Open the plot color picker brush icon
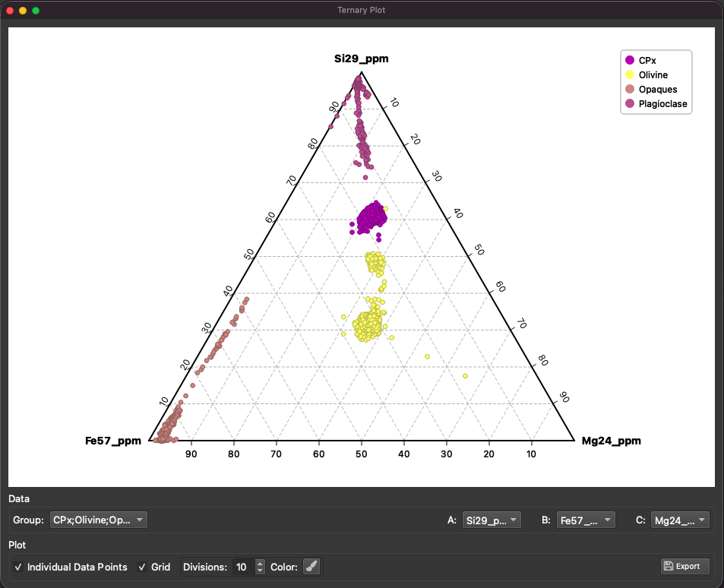This screenshot has height=588, width=724. [310, 566]
